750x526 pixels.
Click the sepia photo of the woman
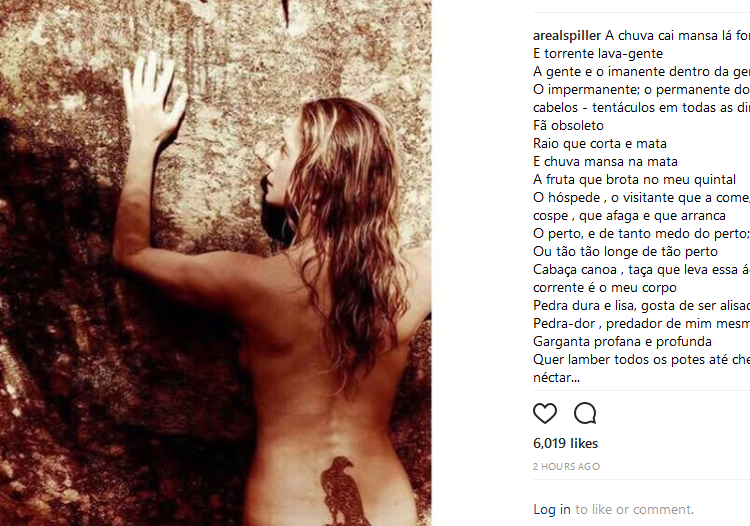click(216, 263)
